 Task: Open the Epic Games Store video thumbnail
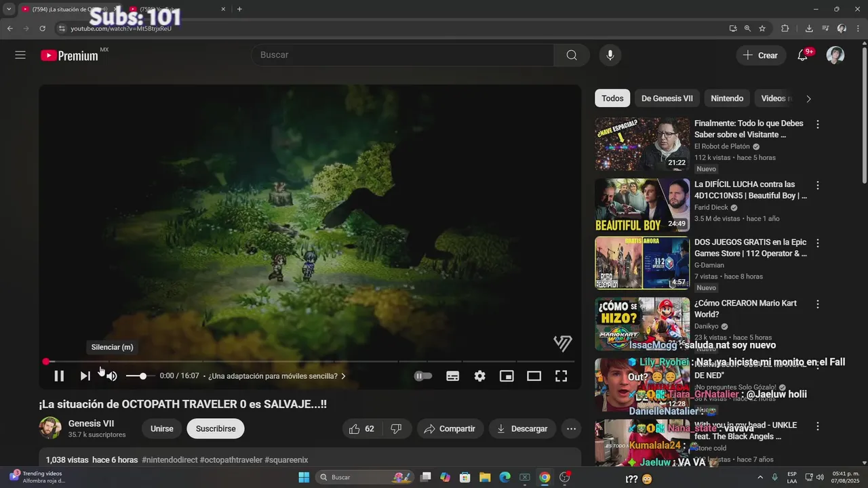pyautogui.click(x=642, y=263)
